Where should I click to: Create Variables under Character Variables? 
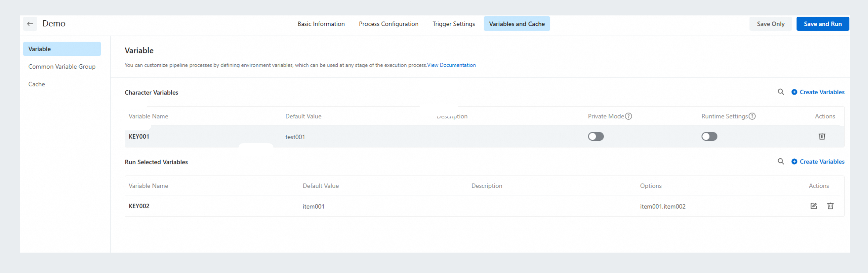click(x=818, y=92)
